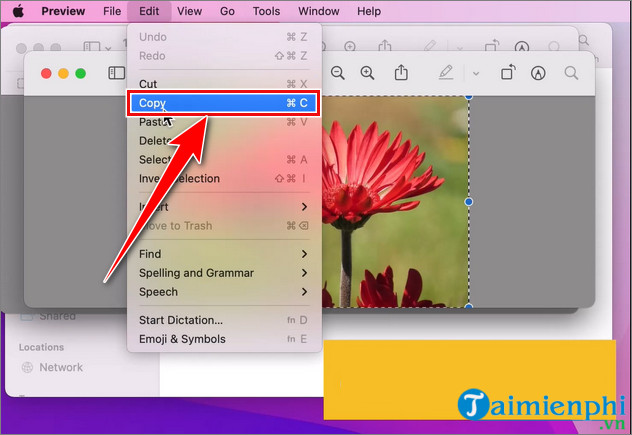This screenshot has width=632, height=435.
Task: Choose Select All in the Edit menu
Action: [224, 160]
